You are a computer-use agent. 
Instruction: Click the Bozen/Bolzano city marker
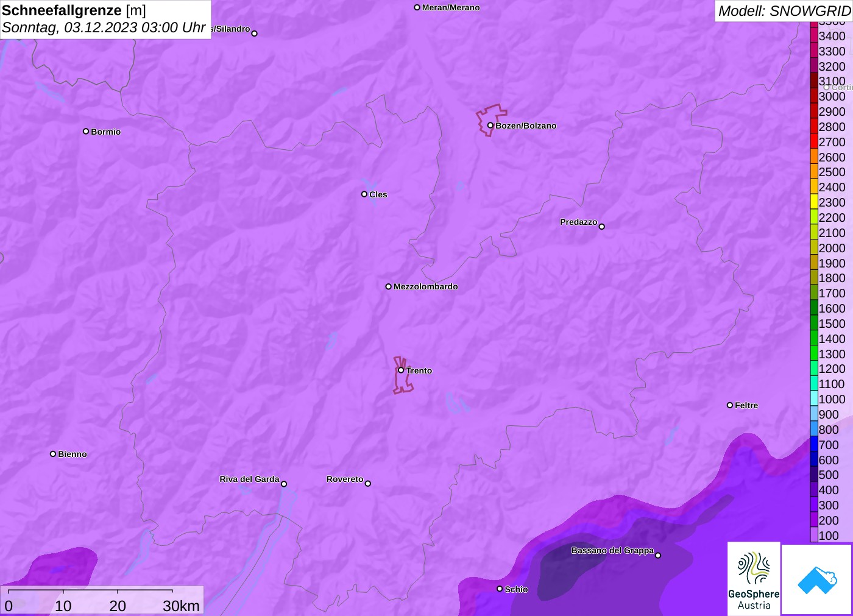pyautogui.click(x=490, y=126)
